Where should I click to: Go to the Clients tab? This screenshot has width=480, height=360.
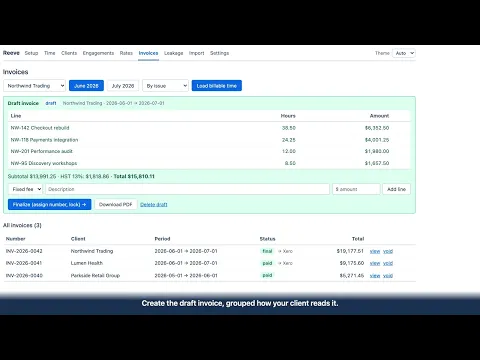[69, 53]
